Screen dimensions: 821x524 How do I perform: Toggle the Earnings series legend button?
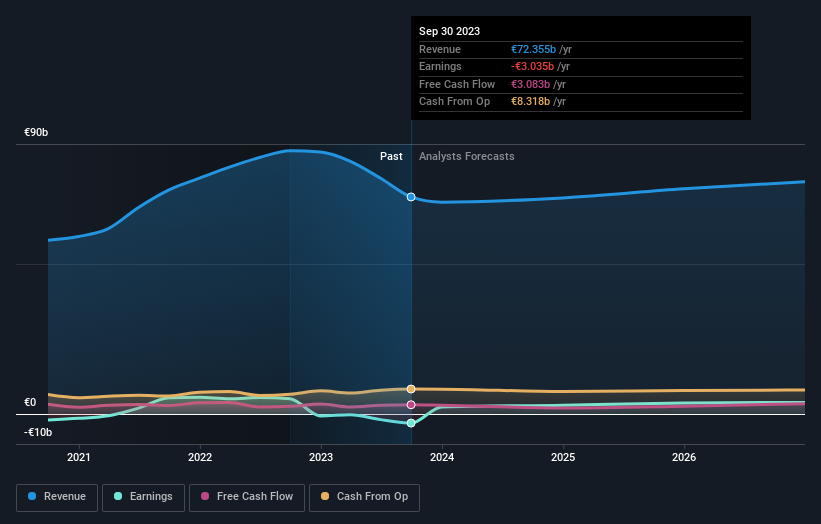click(x=143, y=497)
